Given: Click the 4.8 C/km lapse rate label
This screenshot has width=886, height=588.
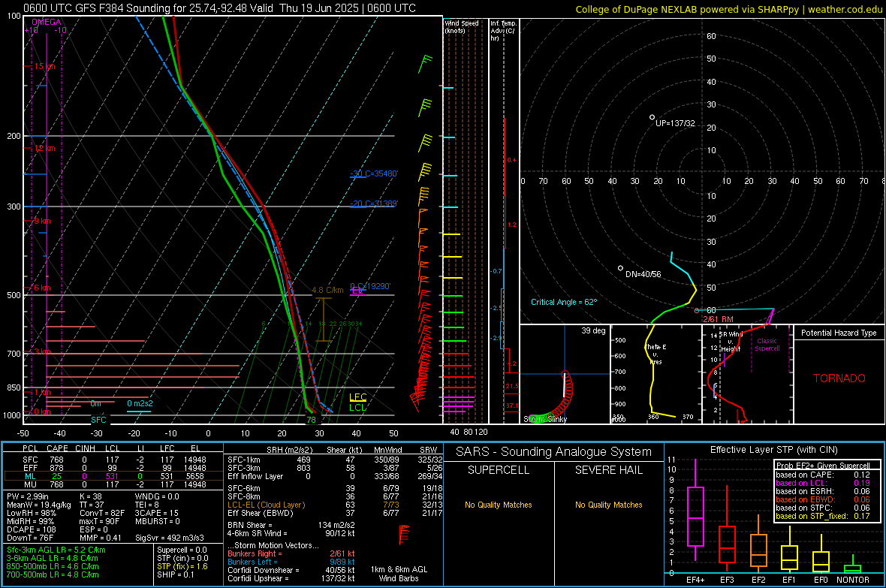Looking at the screenshot, I should click(327, 290).
